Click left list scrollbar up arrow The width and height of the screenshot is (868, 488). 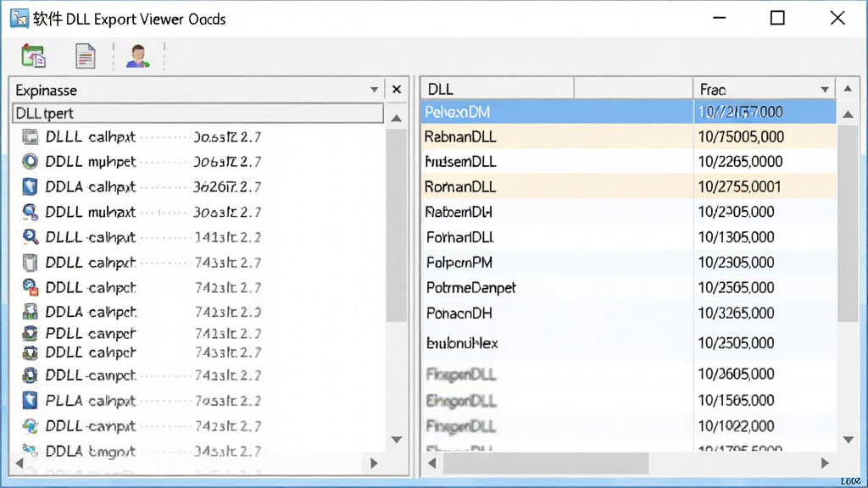[397, 118]
